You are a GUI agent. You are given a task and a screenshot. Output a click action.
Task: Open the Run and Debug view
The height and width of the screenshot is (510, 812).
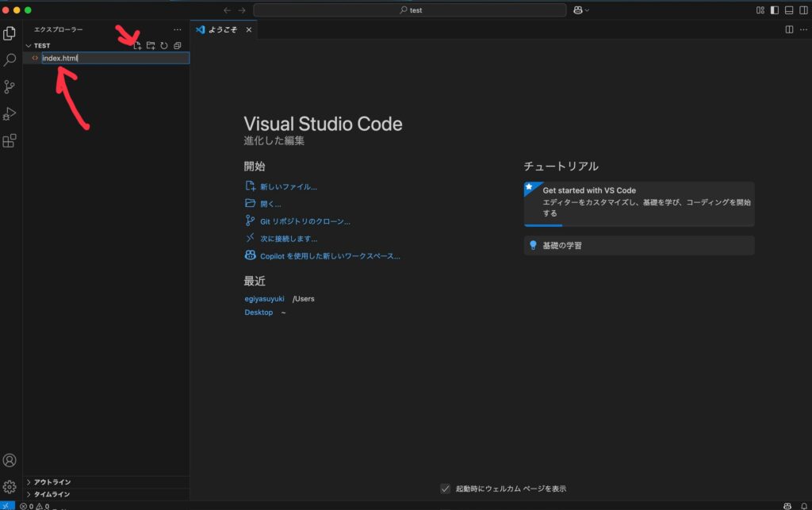coord(10,114)
